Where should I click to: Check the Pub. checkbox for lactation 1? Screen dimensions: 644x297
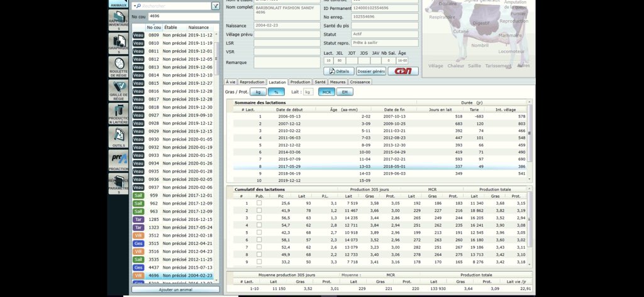[x=259, y=203]
